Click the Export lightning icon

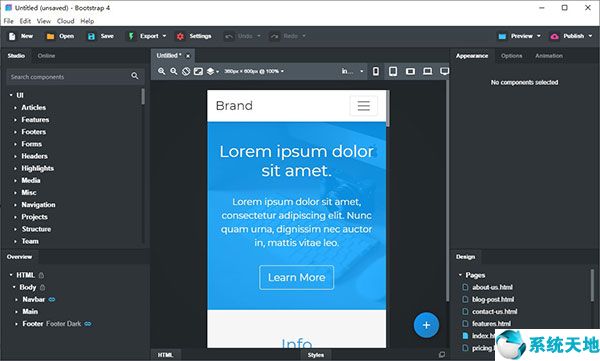click(131, 36)
